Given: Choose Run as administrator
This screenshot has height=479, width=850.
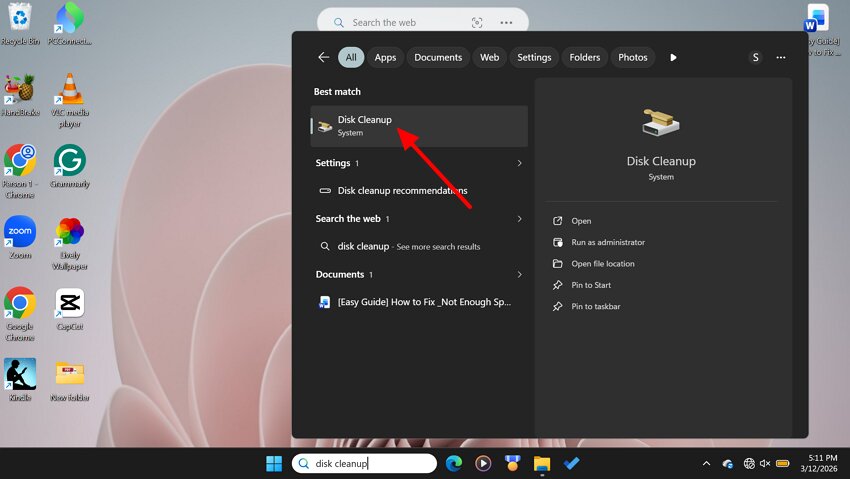Looking at the screenshot, I should point(608,242).
